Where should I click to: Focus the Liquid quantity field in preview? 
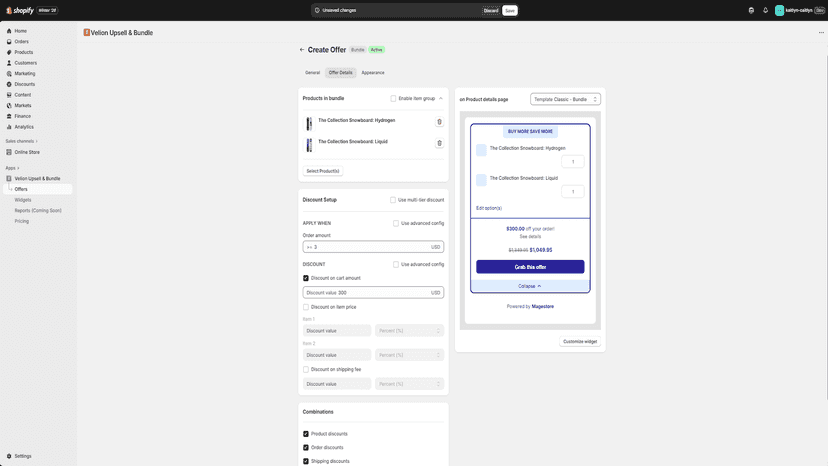pos(572,192)
